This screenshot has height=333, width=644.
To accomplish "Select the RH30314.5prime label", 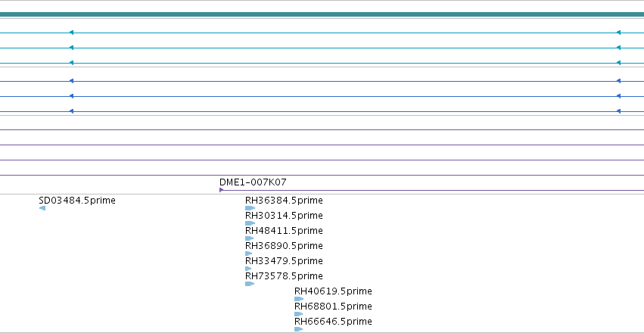I will click(284, 216).
